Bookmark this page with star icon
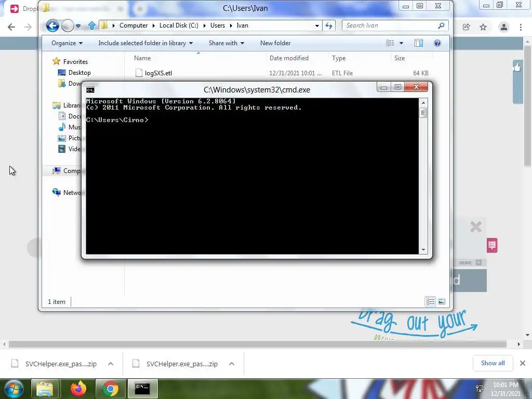 [x=483, y=27]
